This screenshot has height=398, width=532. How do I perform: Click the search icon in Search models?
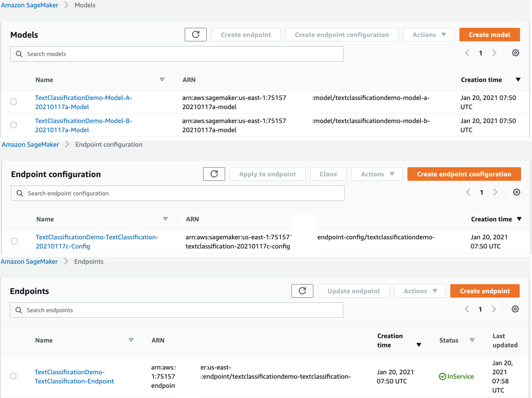click(x=19, y=54)
